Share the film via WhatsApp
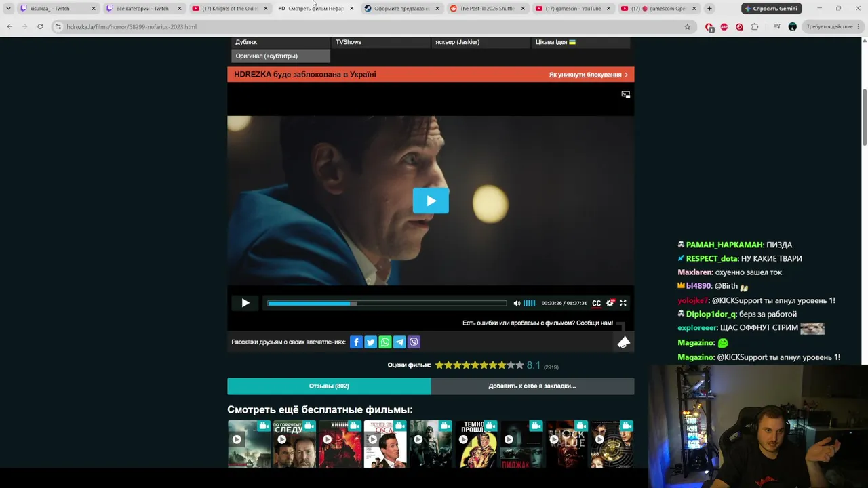Viewport: 868px width, 488px height. pos(385,342)
